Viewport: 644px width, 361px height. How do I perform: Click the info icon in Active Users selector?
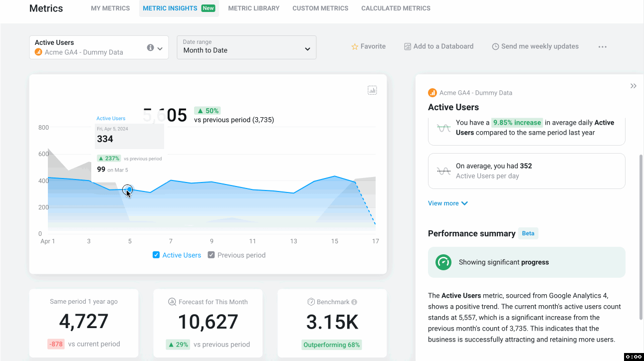(x=150, y=48)
